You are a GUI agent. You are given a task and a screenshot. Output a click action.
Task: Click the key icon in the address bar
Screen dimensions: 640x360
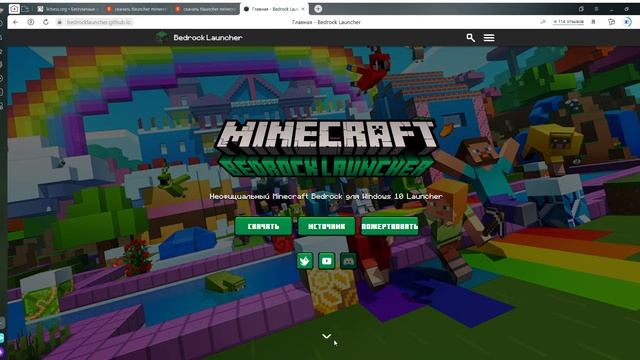click(543, 22)
